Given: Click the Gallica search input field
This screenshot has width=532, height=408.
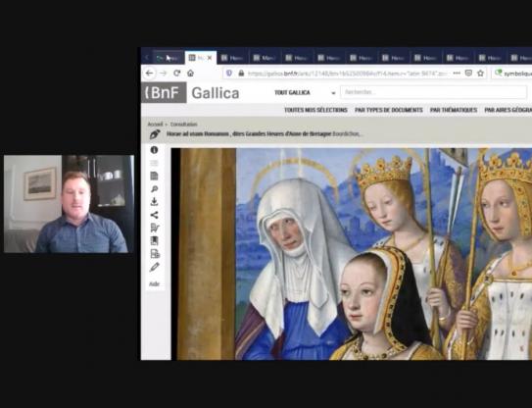Looking at the screenshot, I should click(x=433, y=92).
